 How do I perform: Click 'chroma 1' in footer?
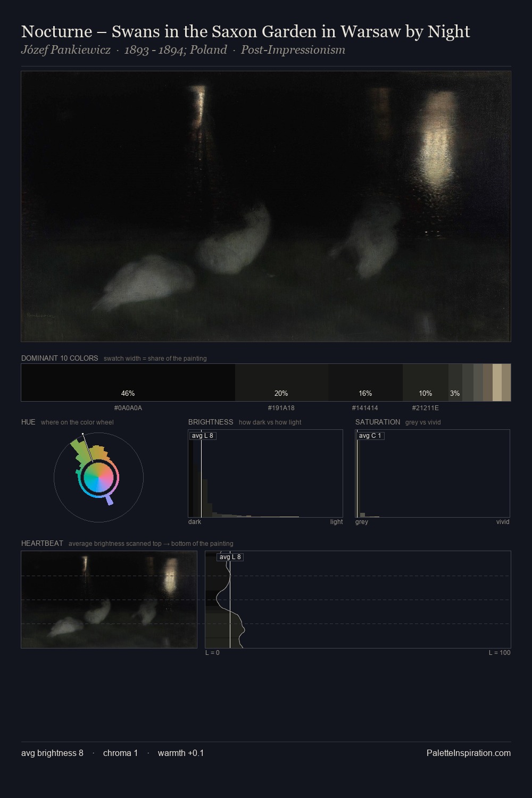tap(120, 753)
